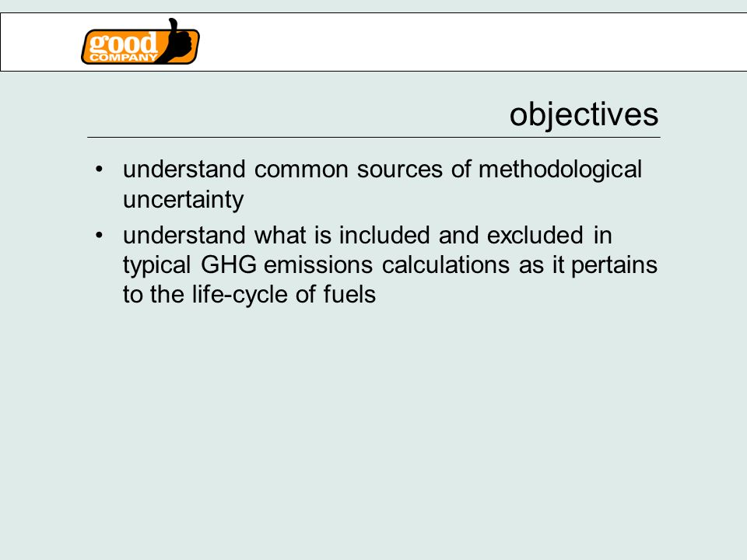Click the "GHG" abbreviation
Image resolution: width=747 pixels, height=560 pixels.
pos(229,265)
